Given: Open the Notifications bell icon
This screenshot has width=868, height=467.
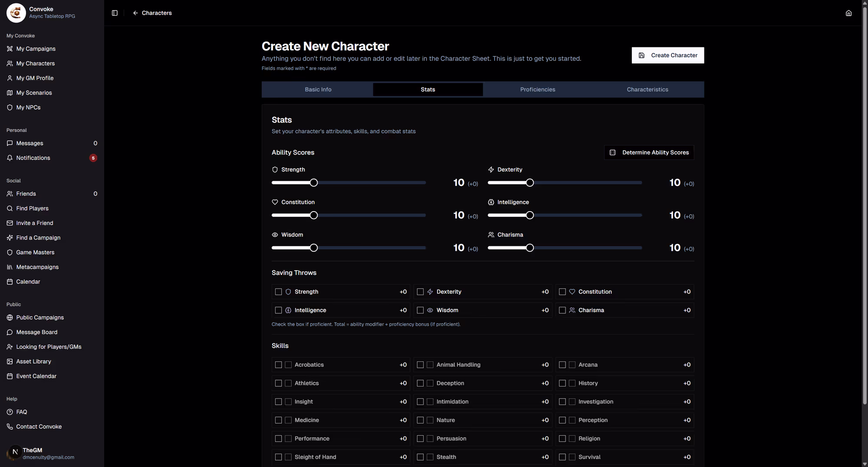Looking at the screenshot, I should 10,158.
